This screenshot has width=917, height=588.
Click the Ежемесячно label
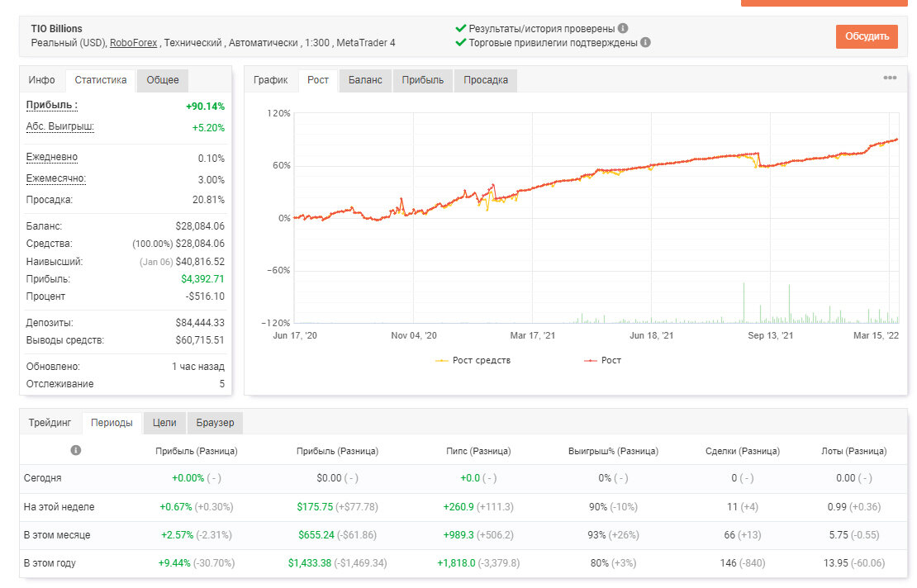click(55, 179)
